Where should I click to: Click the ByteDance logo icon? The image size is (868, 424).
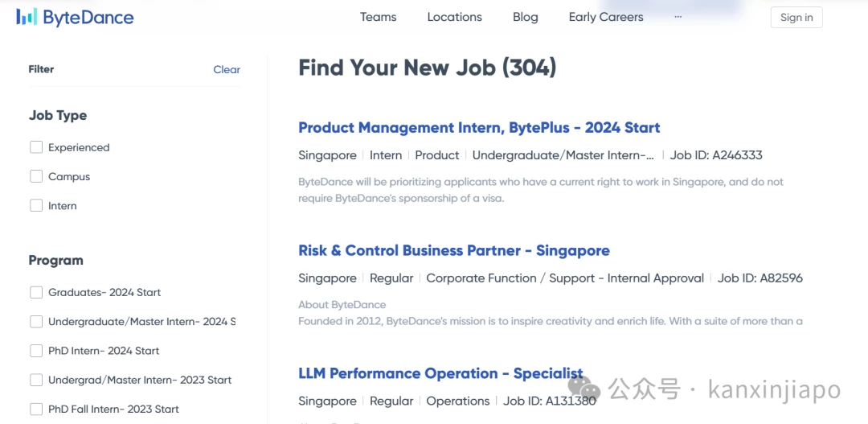click(27, 17)
